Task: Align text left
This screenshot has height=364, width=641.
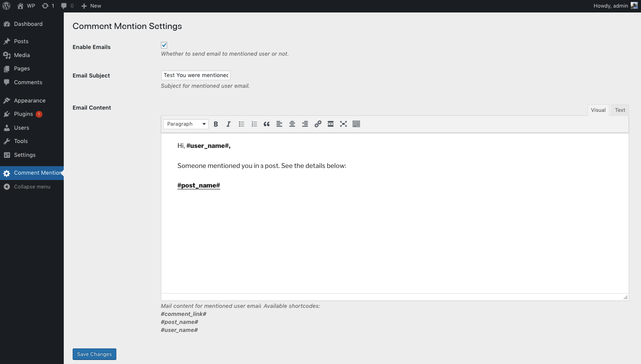Action: coord(279,124)
